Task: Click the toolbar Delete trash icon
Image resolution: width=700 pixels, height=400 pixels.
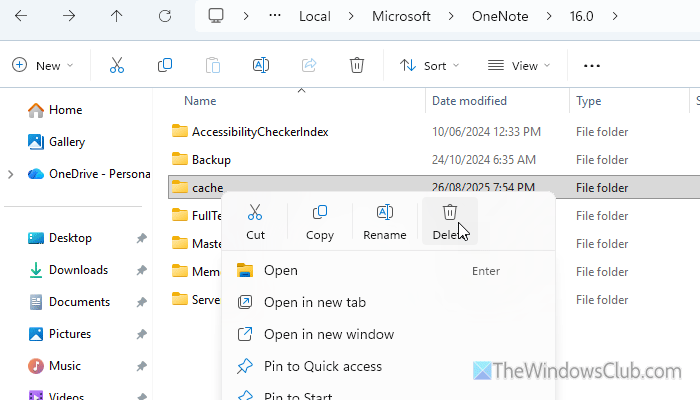Action: 357,65
